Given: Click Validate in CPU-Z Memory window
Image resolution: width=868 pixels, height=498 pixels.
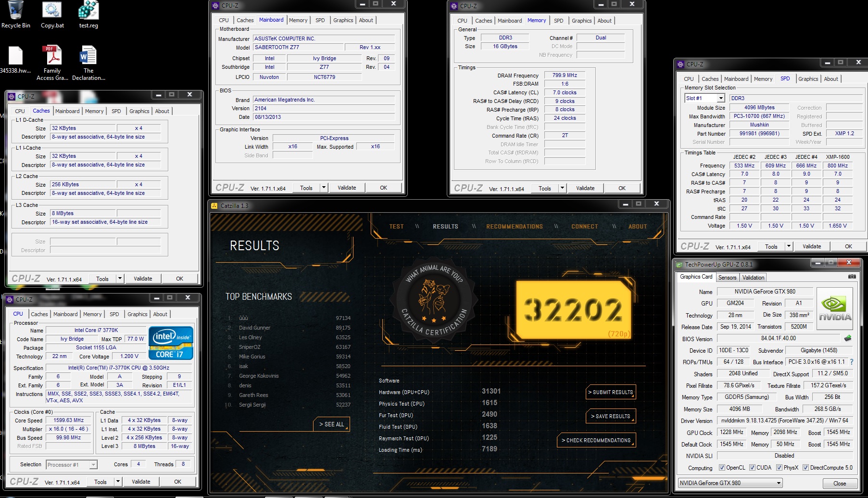Looking at the screenshot, I should [585, 188].
